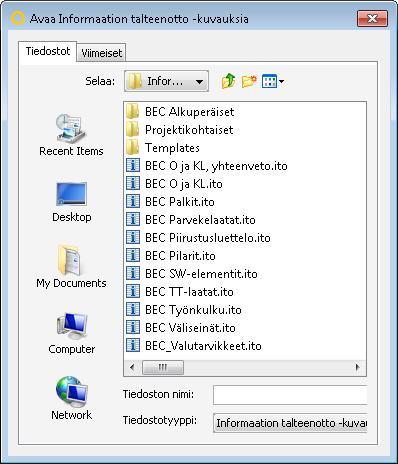Create a new folder icon
The width and height of the screenshot is (398, 464).
pos(249,81)
